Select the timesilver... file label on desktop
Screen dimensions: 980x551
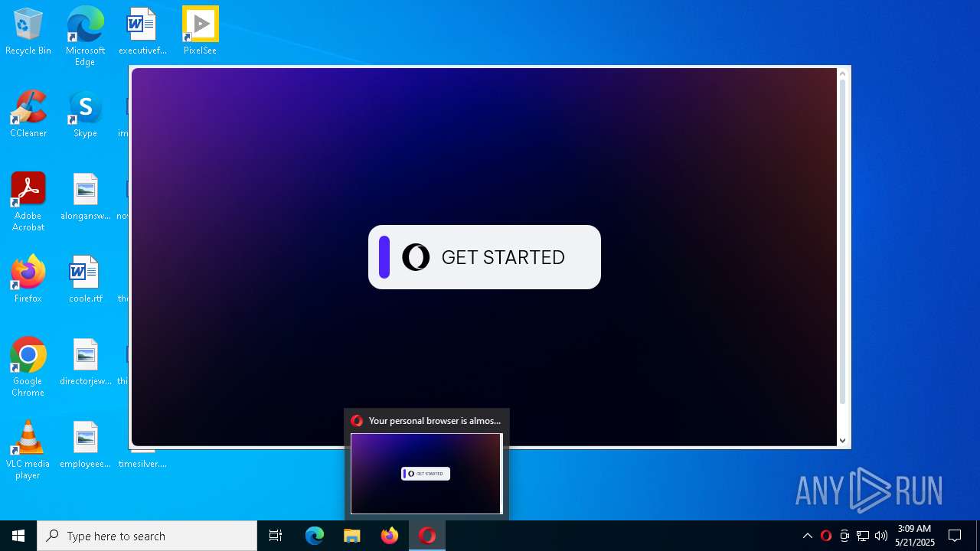click(142, 464)
